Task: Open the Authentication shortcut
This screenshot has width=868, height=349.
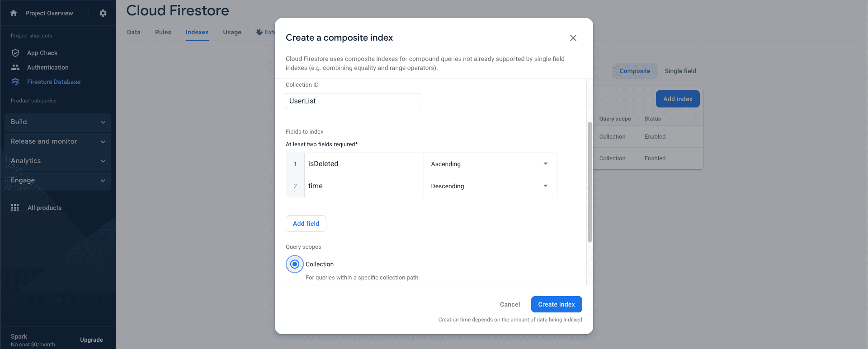Action: point(48,67)
